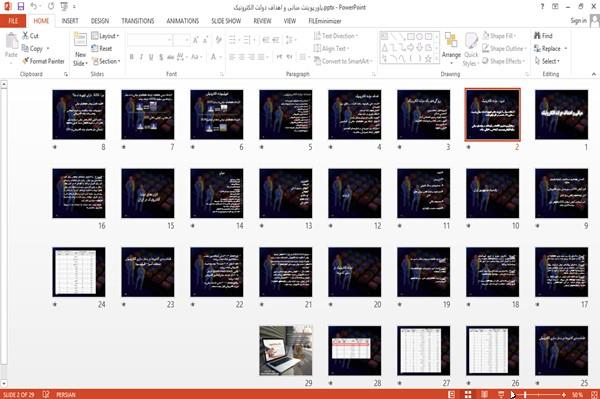Switch to the TRANSITIONS tab
600x399 pixels.
point(138,21)
